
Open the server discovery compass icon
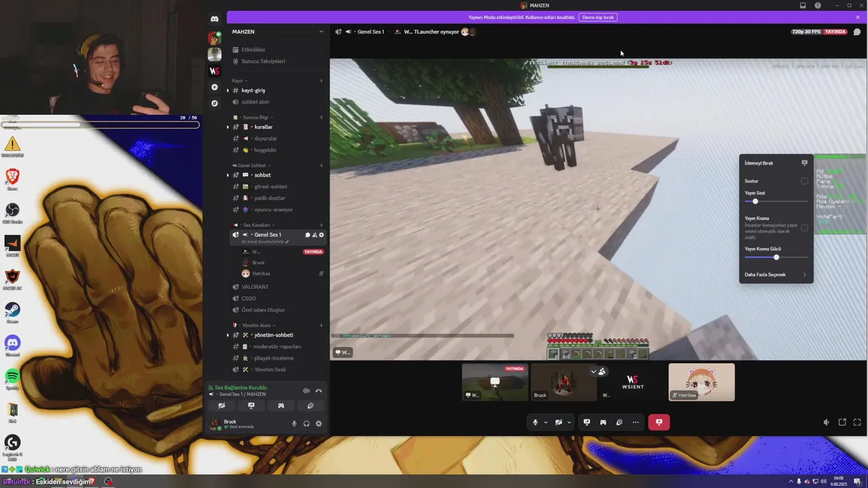pyautogui.click(x=214, y=103)
